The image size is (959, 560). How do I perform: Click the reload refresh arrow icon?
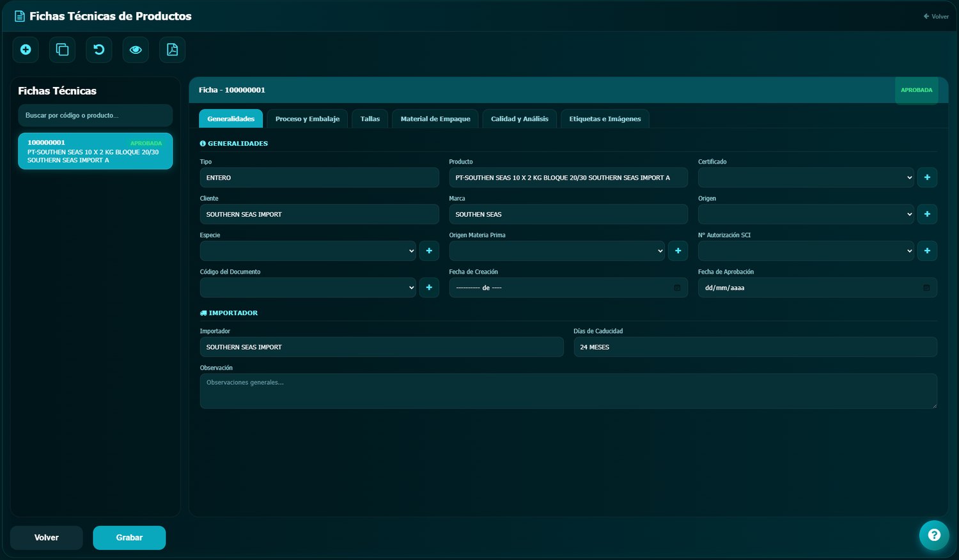[x=99, y=49]
